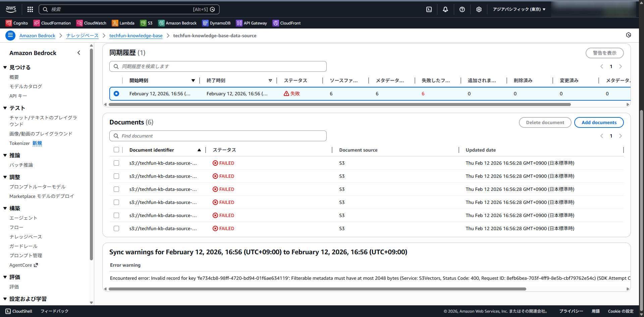Screen dimensions: 644x317
Task: Launch CloudShell from top bar icon
Action: pyautogui.click(x=429, y=9)
